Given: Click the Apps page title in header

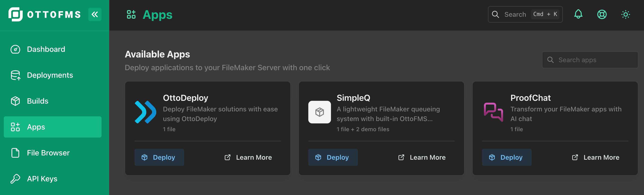Looking at the screenshot, I should [157, 15].
